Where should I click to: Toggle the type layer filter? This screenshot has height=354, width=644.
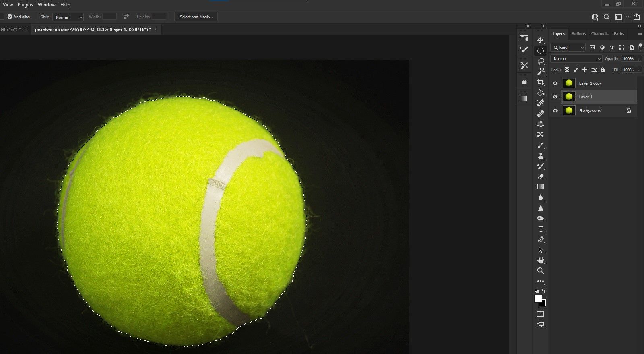[612, 48]
